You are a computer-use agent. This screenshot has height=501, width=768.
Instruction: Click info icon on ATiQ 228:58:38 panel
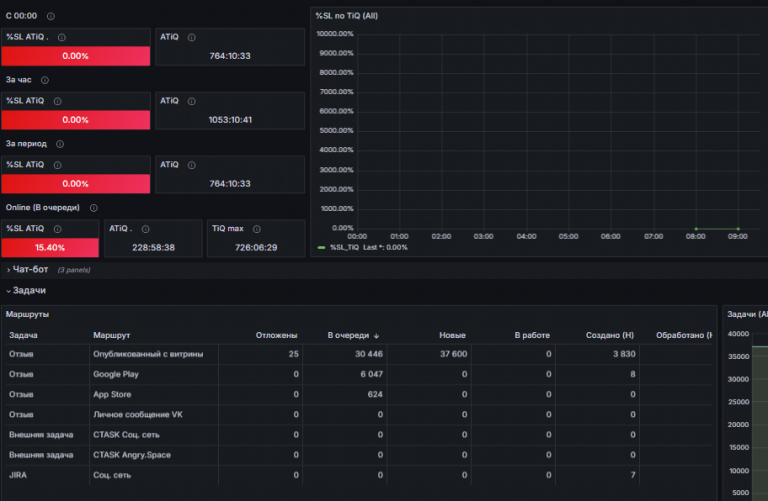(145, 229)
